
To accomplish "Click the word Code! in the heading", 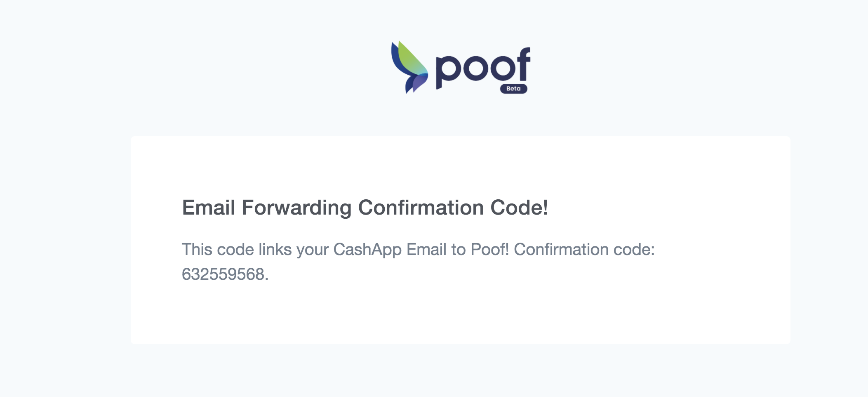I will click(x=519, y=208).
